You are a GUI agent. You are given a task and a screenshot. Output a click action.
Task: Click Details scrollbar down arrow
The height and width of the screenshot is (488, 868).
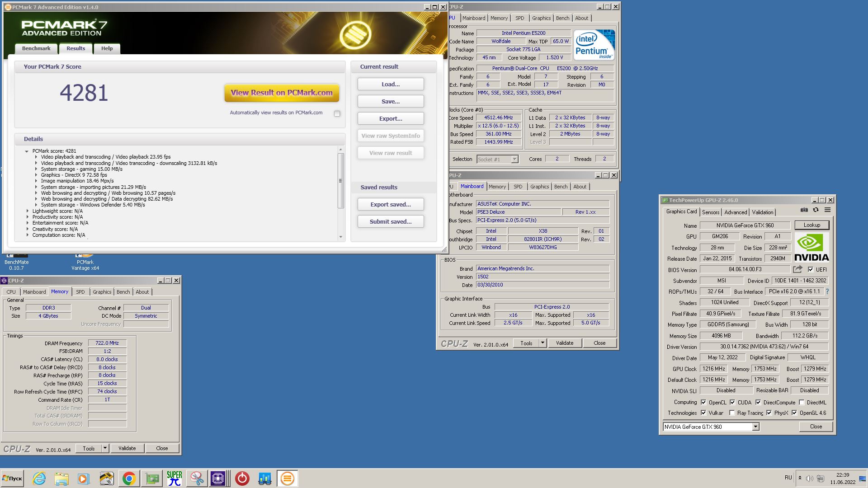pyautogui.click(x=340, y=237)
